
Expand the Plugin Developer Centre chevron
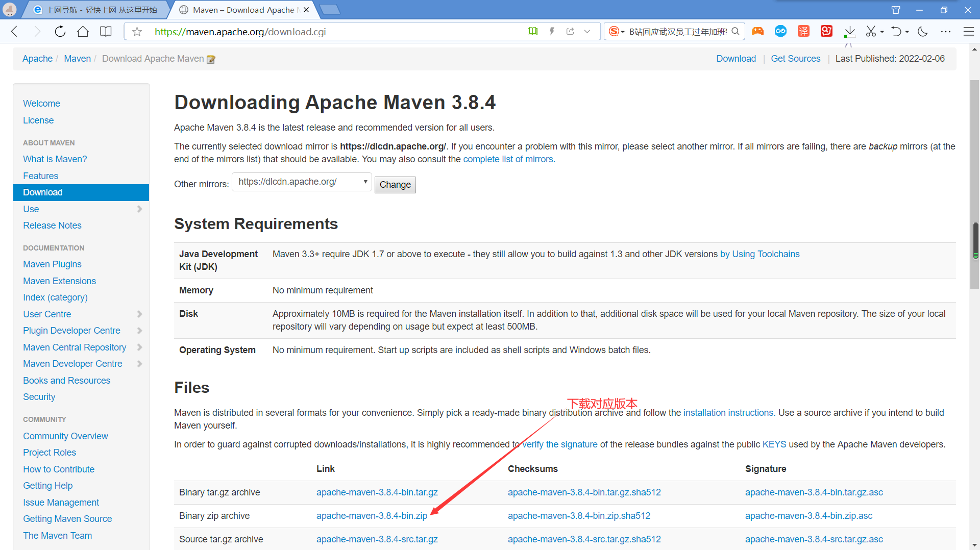(139, 331)
